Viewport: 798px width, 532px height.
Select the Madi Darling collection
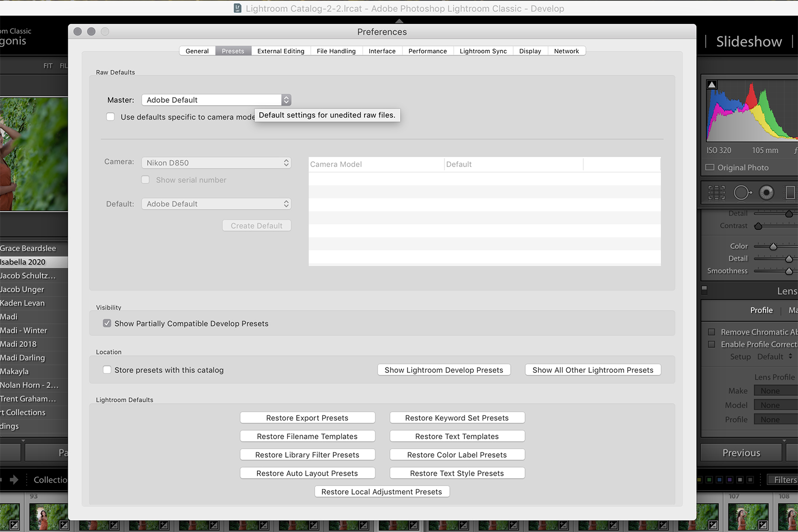point(34,357)
